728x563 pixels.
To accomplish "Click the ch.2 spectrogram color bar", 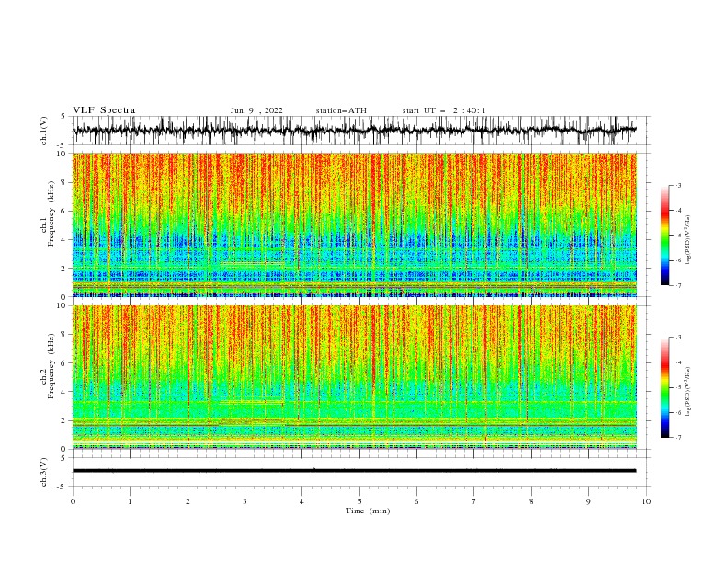I will (x=665, y=387).
